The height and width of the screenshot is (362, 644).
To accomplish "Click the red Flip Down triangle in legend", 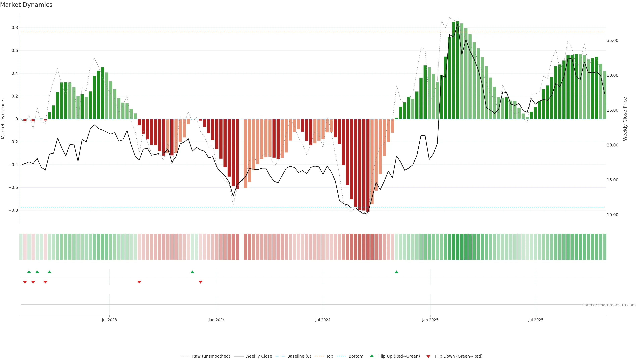I will (428, 356).
